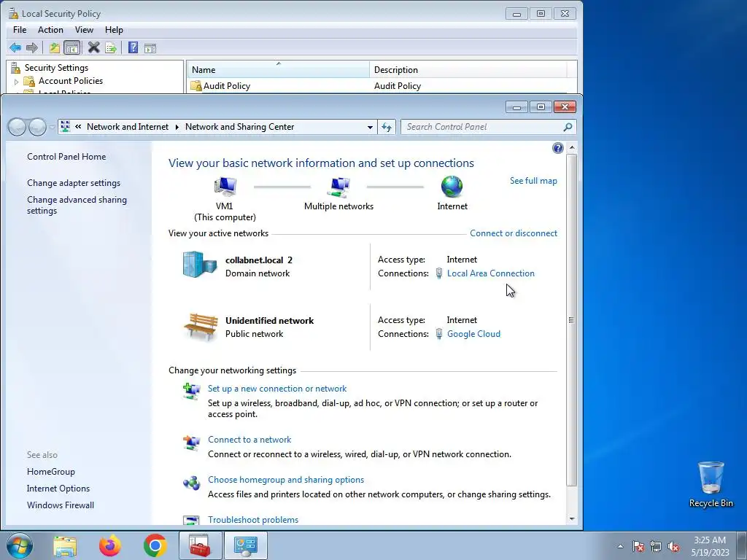Click Connect or disconnect link
Viewport: 747px width, 560px height.
pyautogui.click(x=513, y=233)
